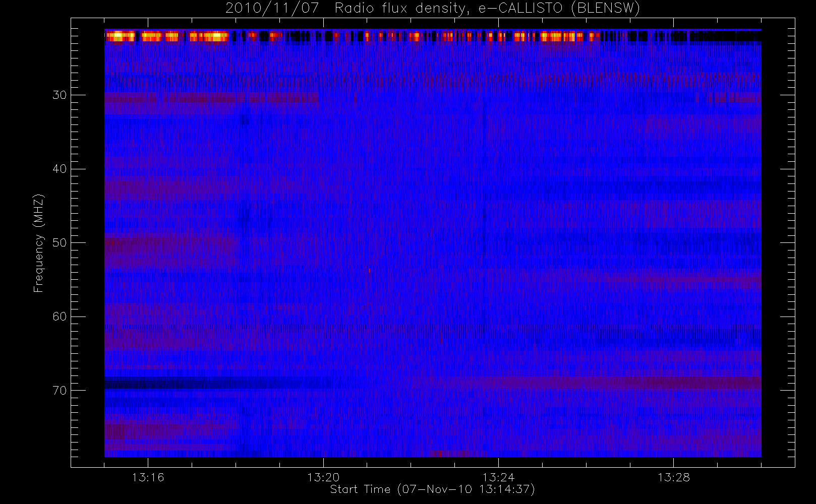Click the 13:28 time tick label
This screenshot has width=816, height=504.
coord(673,477)
